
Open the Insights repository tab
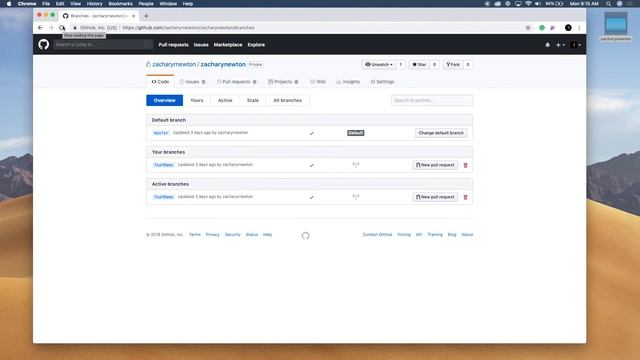(348, 82)
